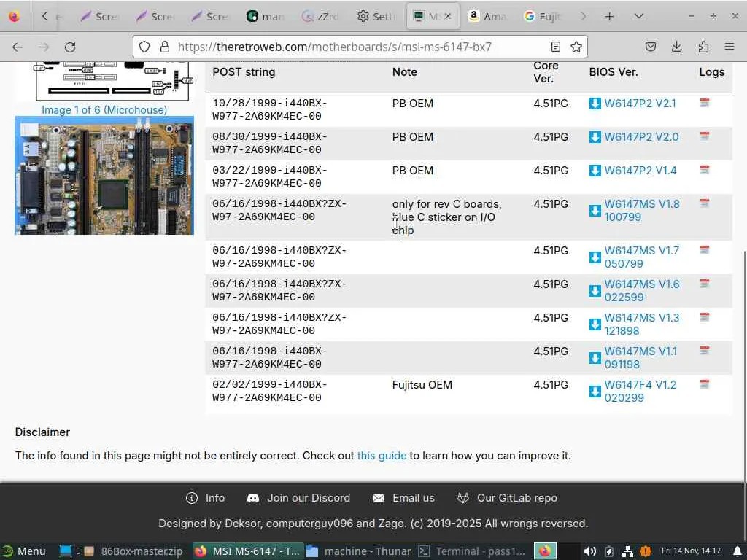The image size is (747, 560).
Task: Bookmark this page with the star icon
Action: pos(576,47)
